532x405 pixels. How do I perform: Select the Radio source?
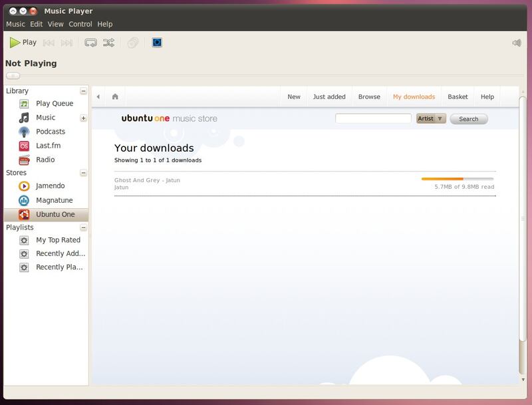(x=45, y=160)
